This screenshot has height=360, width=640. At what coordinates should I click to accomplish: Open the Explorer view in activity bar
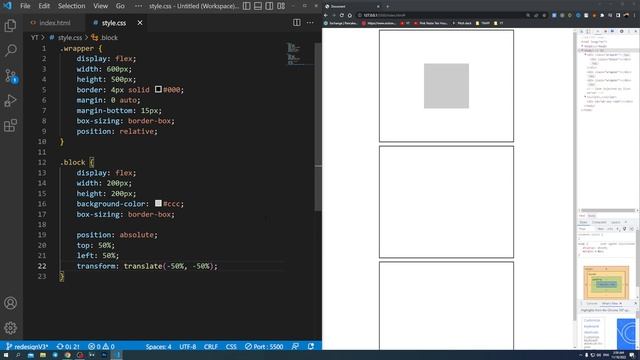[10, 26]
